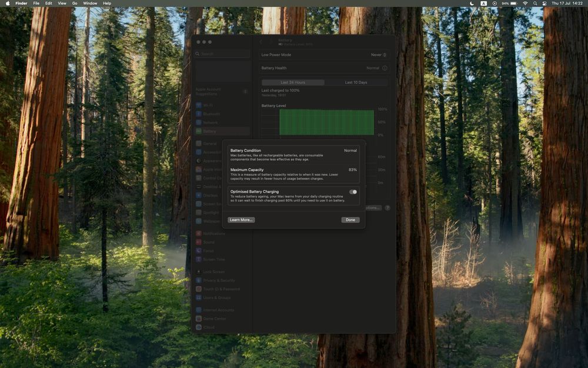
Task: Switch to the Last 24 Hours tab
Action: tap(293, 82)
